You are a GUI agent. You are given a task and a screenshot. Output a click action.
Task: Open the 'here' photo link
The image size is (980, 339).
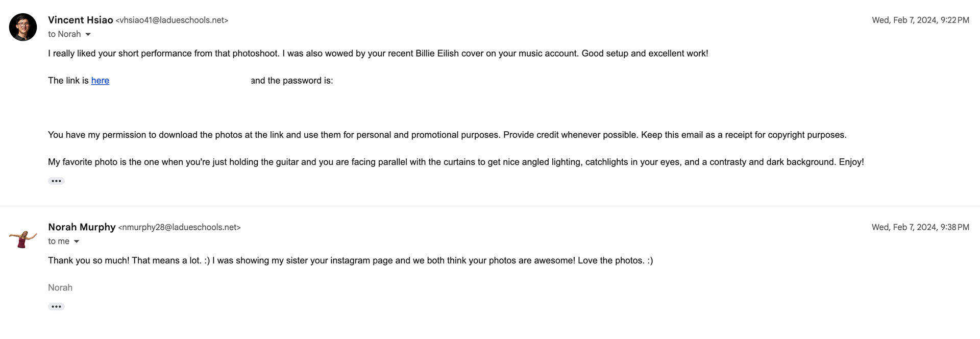click(x=100, y=81)
